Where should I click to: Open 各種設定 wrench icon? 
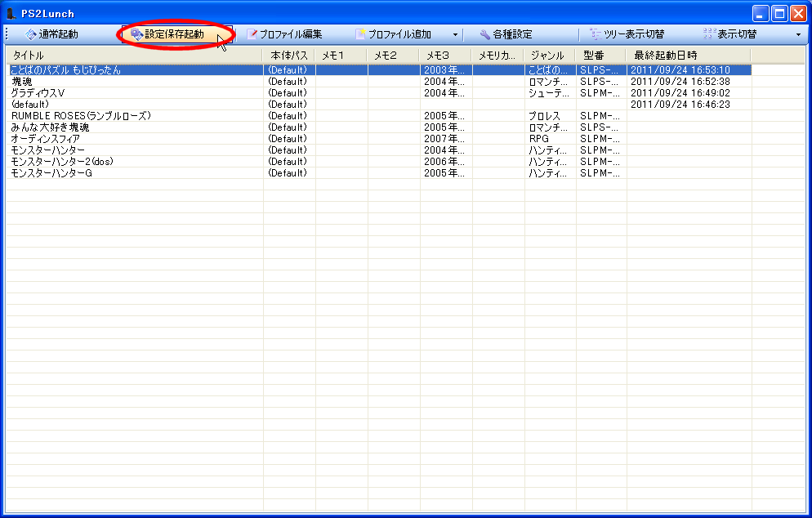(x=484, y=34)
